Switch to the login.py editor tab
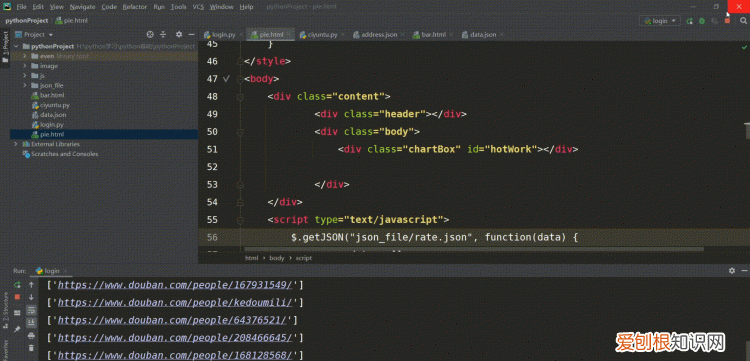750x361 pixels. 223,35
